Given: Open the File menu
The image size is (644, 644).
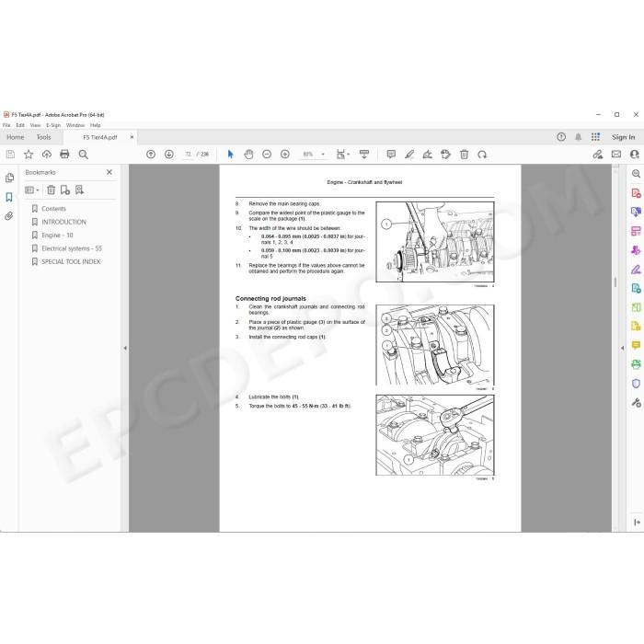Looking at the screenshot, I should [6, 125].
